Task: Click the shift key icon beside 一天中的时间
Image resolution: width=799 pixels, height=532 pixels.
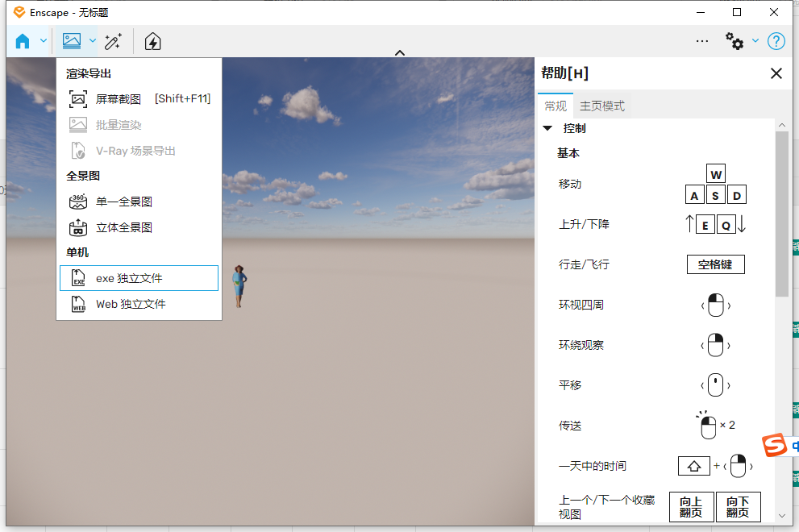Action: [694, 466]
